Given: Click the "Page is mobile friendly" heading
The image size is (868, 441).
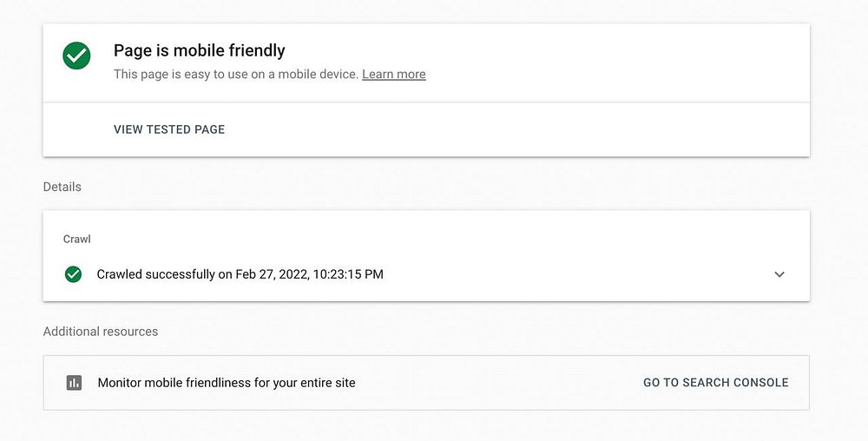Looking at the screenshot, I should click(x=200, y=50).
